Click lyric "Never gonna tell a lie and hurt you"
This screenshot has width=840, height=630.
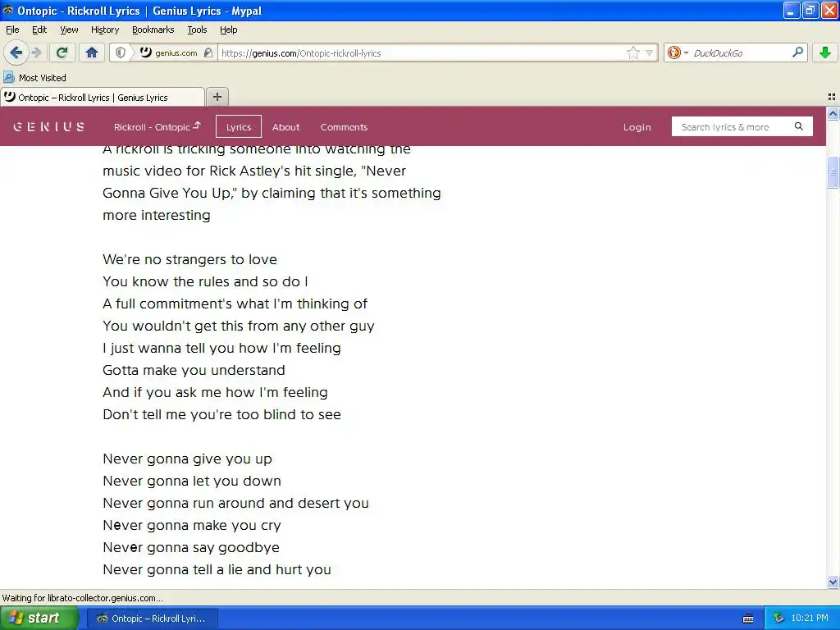point(217,569)
